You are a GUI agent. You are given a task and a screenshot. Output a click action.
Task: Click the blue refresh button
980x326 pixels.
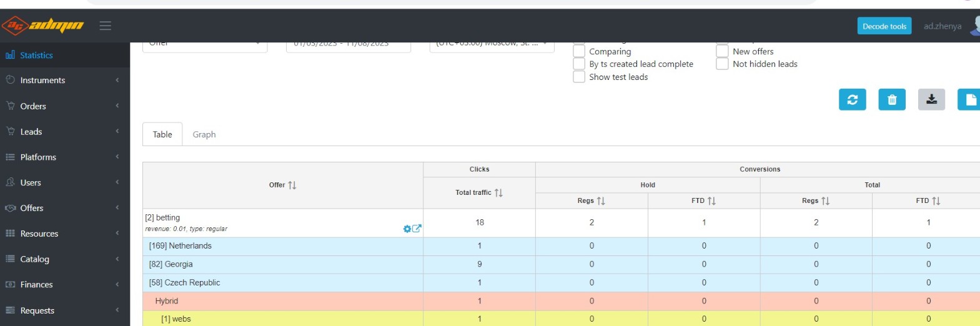853,99
